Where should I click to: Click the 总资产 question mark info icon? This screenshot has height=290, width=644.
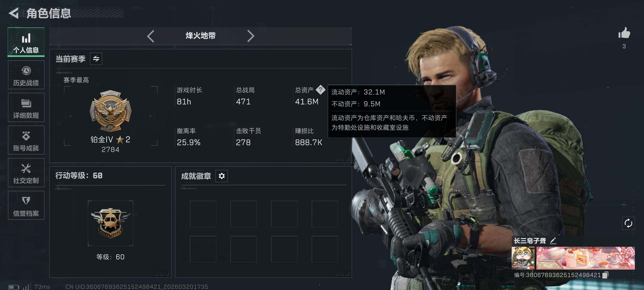coord(320,90)
